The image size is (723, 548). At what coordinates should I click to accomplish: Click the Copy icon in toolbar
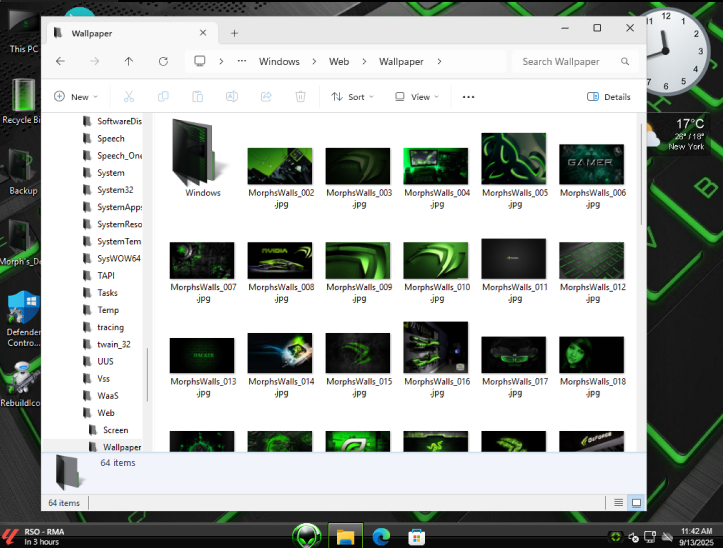click(x=163, y=97)
